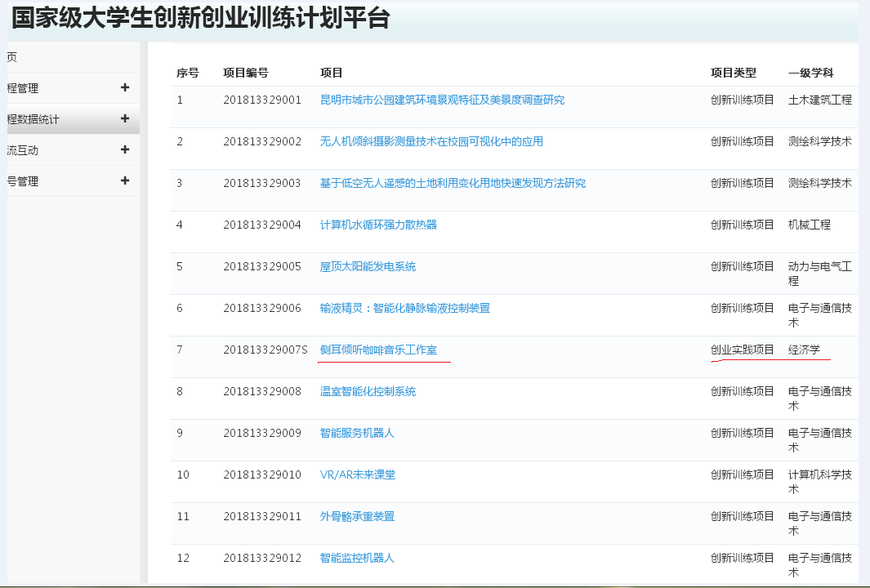Open the 基于低空无人遥感 land-use project link
The image size is (870, 588).
[x=453, y=183]
